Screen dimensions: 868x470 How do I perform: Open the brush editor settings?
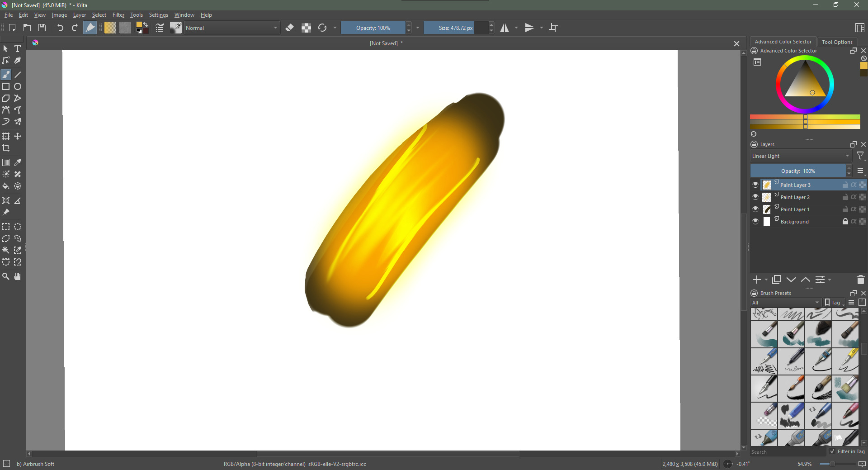160,28
